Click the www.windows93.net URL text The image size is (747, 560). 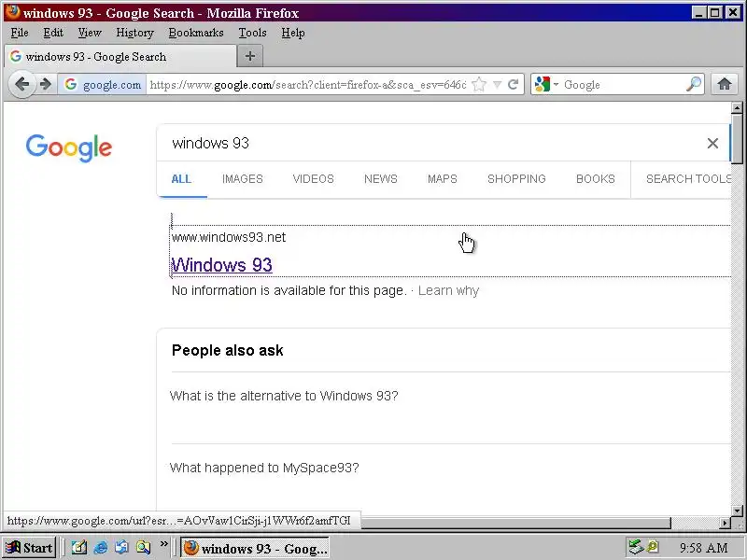pos(228,237)
